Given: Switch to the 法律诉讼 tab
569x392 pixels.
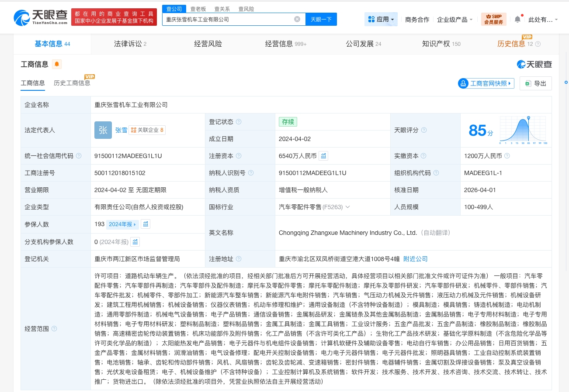Looking at the screenshot, I should point(130,44).
